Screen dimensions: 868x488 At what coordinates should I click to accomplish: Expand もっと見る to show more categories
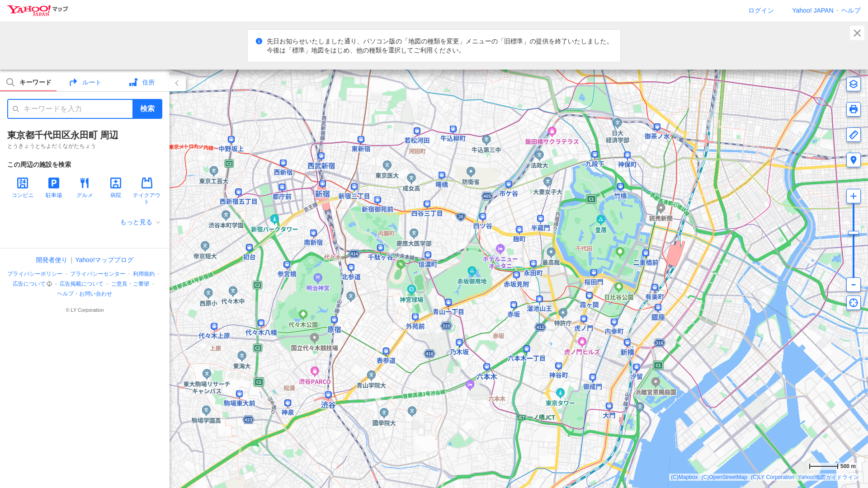click(140, 222)
